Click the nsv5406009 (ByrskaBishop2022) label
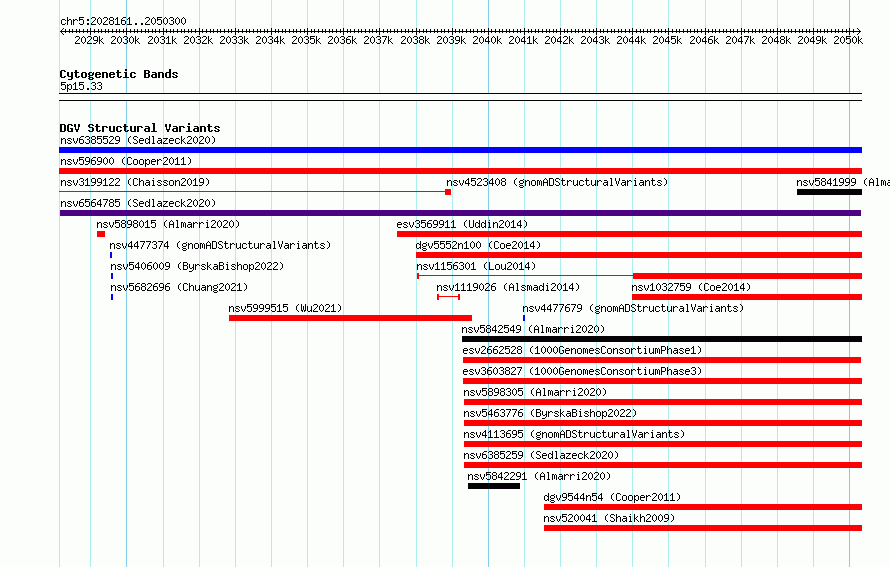This screenshot has height=567, width=890. pos(197,266)
